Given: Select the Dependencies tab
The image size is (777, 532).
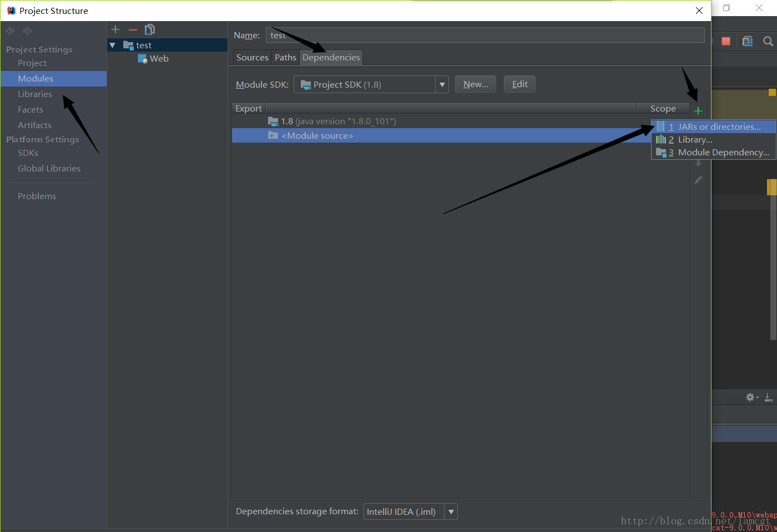Looking at the screenshot, I should [x=331, y=57].
